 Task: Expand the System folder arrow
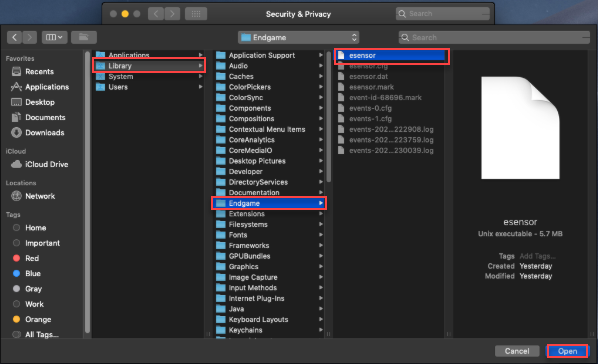click(x=200, y=76)
